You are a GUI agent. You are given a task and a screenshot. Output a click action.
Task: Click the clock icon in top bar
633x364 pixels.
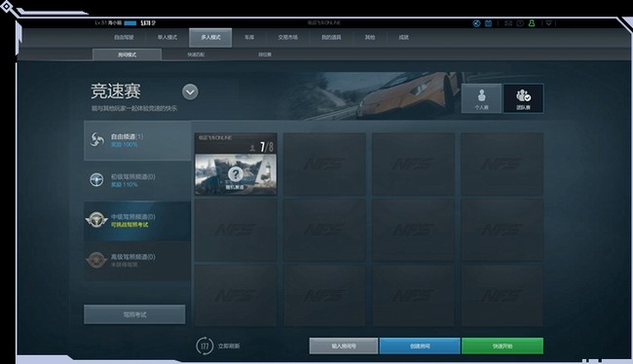(520, 23)
